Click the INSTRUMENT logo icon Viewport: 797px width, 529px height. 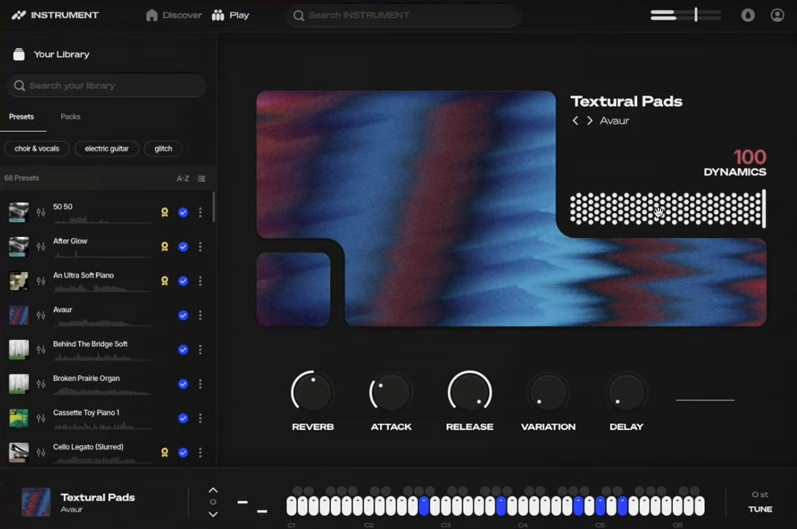point(19,15)
